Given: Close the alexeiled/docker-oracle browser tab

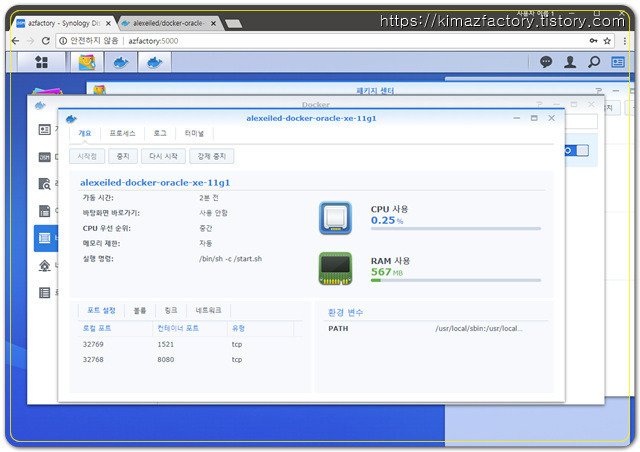Looking at the screenshot, I should (213, 24).
